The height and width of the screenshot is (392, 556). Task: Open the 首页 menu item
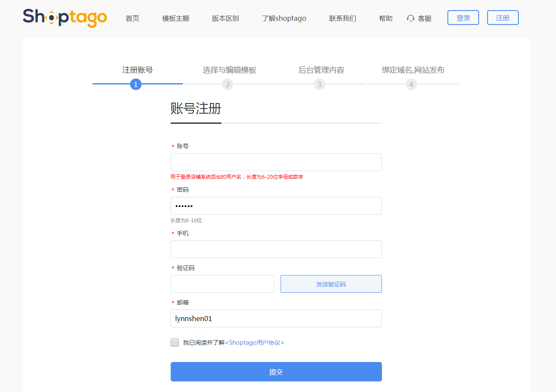click(132, 18)
